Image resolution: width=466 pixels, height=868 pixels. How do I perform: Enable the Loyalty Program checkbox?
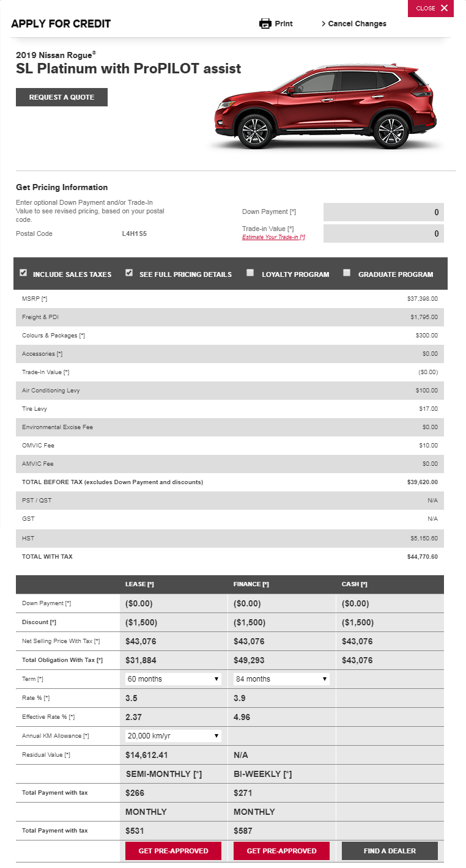[250, 273]
